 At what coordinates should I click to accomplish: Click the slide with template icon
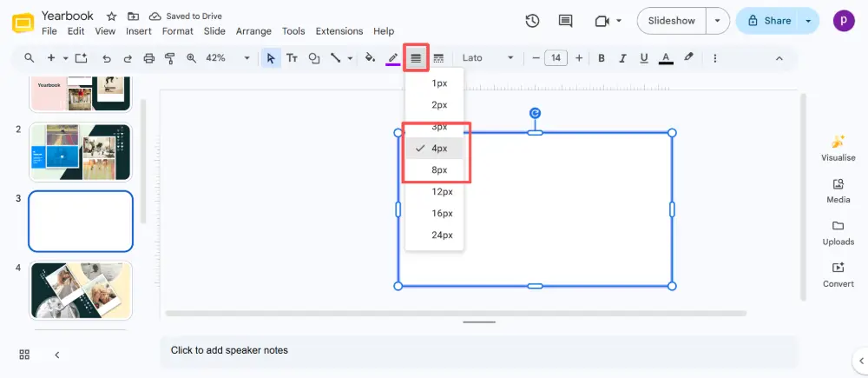click(82, 57)
